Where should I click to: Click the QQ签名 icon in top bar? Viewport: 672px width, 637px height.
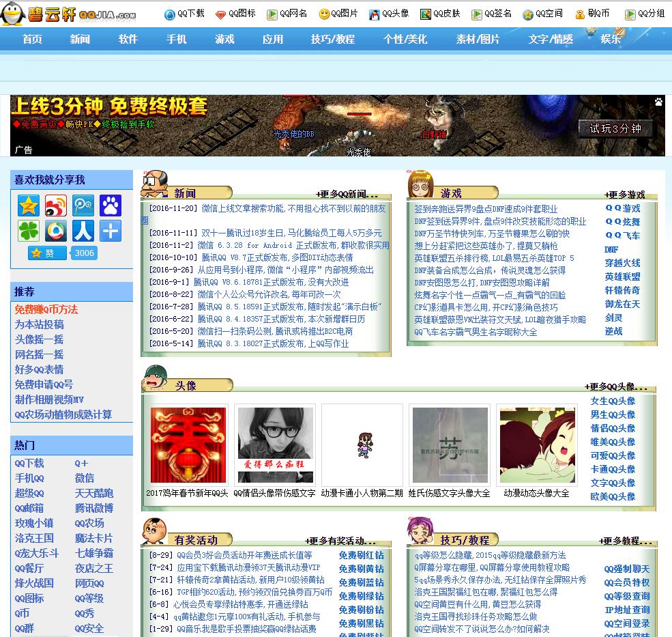click(477, 15)
